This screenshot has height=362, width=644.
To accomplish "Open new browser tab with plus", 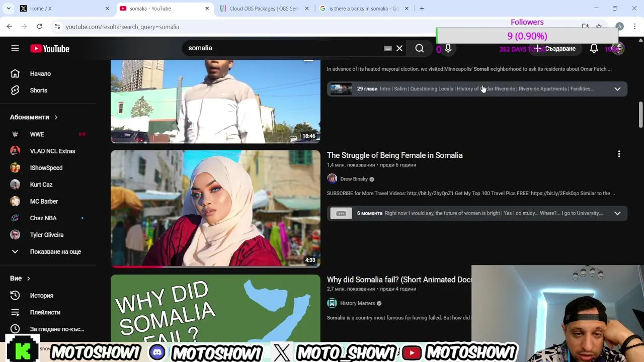I will point(422,9).
